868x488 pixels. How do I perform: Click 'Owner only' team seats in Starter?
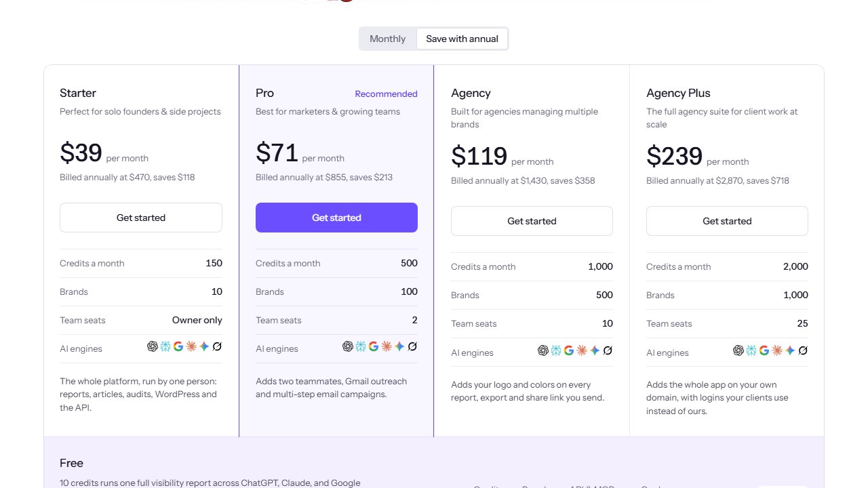tap(197, 320)
